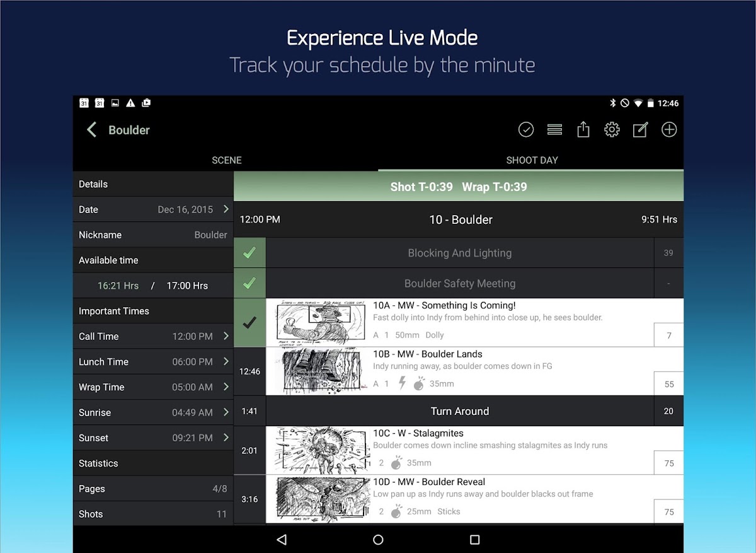The width and height of the screenshot is (756, 553).
Task: Switch to the SCENE tab
Action: coord(226,160)
